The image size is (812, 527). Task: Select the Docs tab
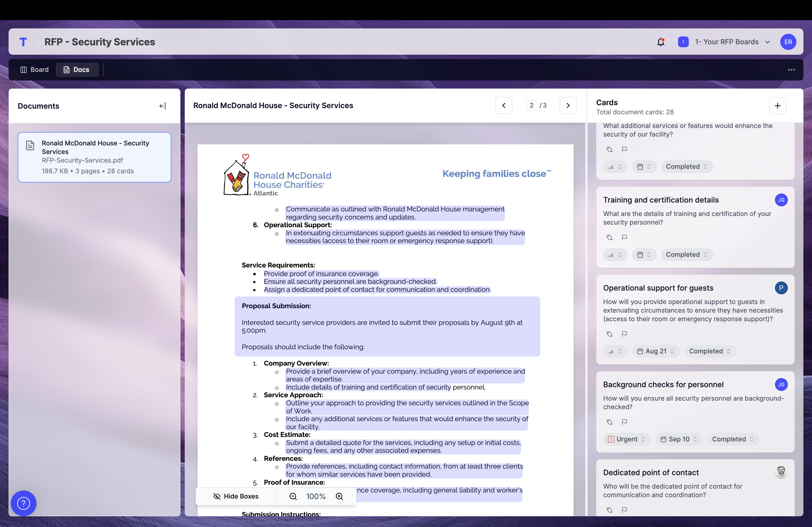77,69
